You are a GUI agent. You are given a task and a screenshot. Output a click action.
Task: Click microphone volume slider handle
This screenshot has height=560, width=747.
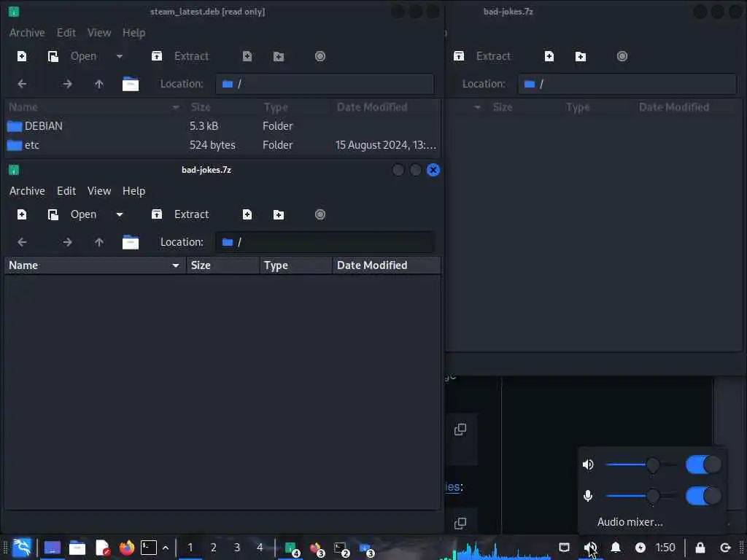[653, 496]
